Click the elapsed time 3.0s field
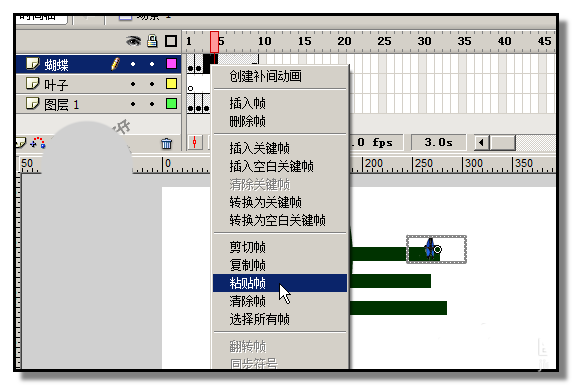 [438, 142]
